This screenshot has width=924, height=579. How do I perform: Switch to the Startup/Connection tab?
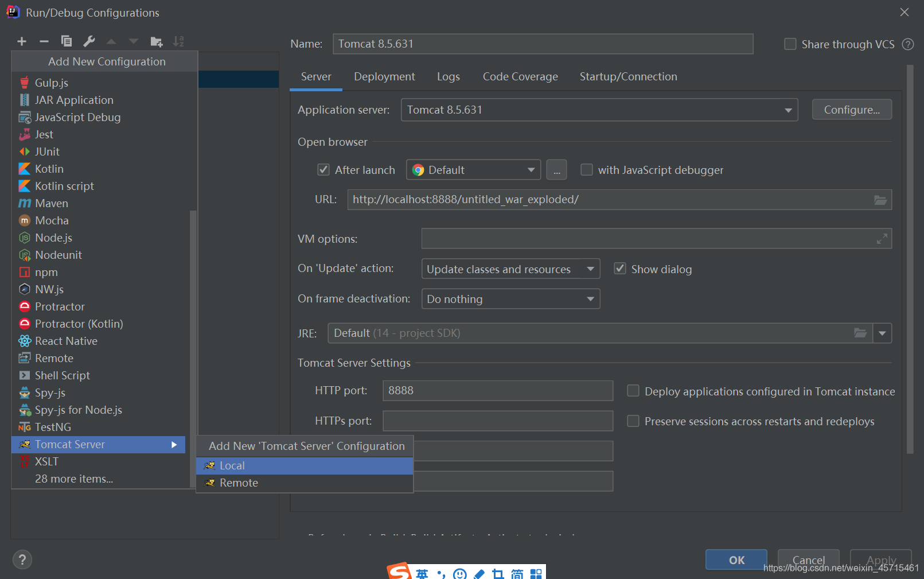tap(628, 77)
